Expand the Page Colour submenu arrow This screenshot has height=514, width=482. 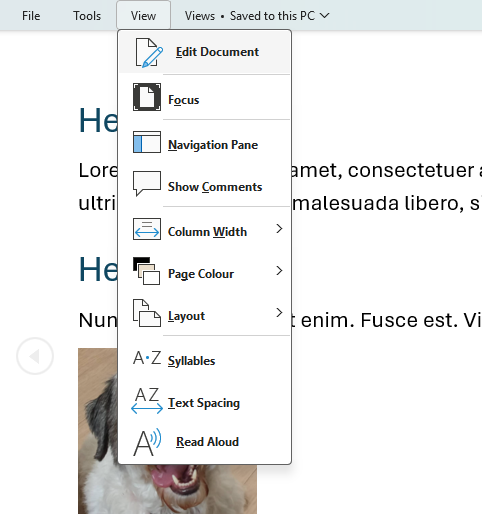[279, 271]
